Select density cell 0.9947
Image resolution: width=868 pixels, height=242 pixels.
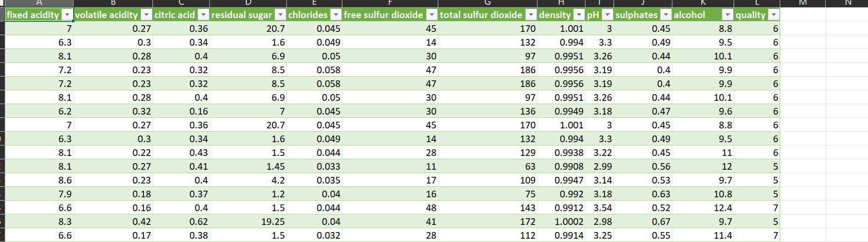tap(561, 180)
